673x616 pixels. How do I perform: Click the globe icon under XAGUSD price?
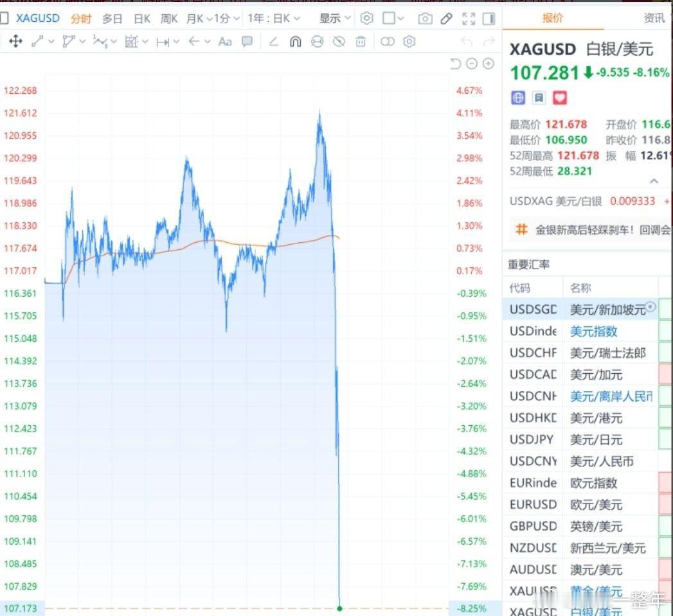[x=518, y=97]
